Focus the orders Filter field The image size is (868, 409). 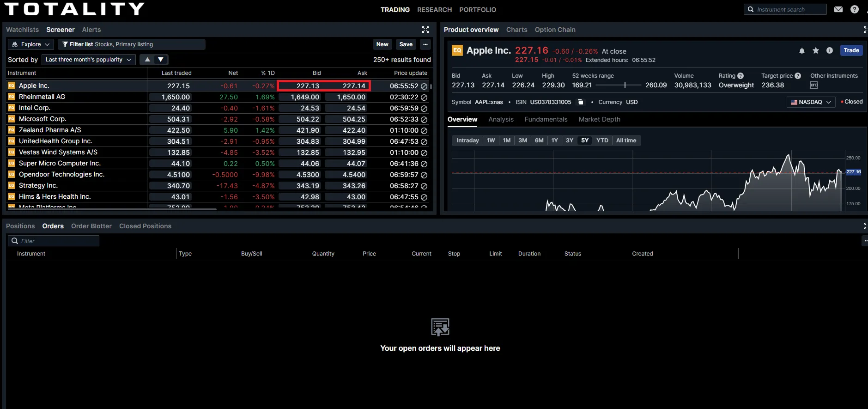tap(54, 241)
